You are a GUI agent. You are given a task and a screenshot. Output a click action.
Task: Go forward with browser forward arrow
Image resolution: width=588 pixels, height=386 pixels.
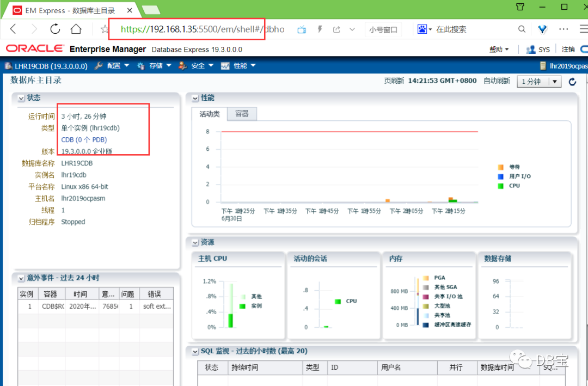34,29
